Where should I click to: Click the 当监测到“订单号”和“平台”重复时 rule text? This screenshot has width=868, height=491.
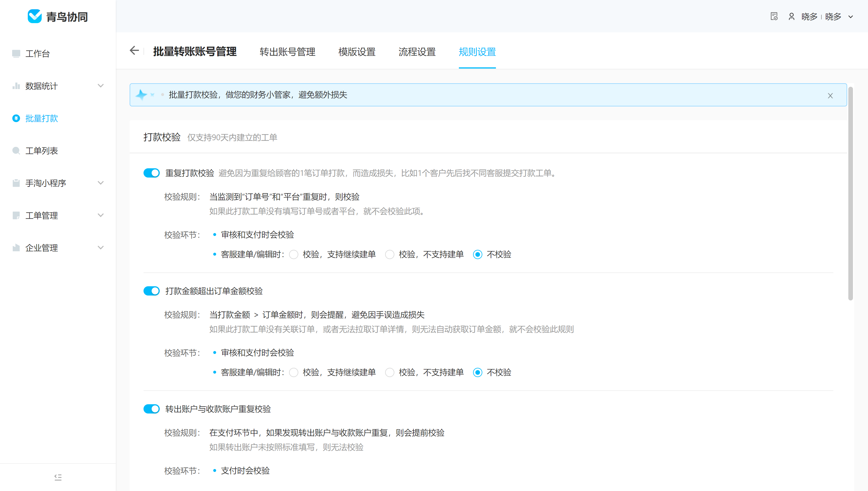click(x=284, y=197)
